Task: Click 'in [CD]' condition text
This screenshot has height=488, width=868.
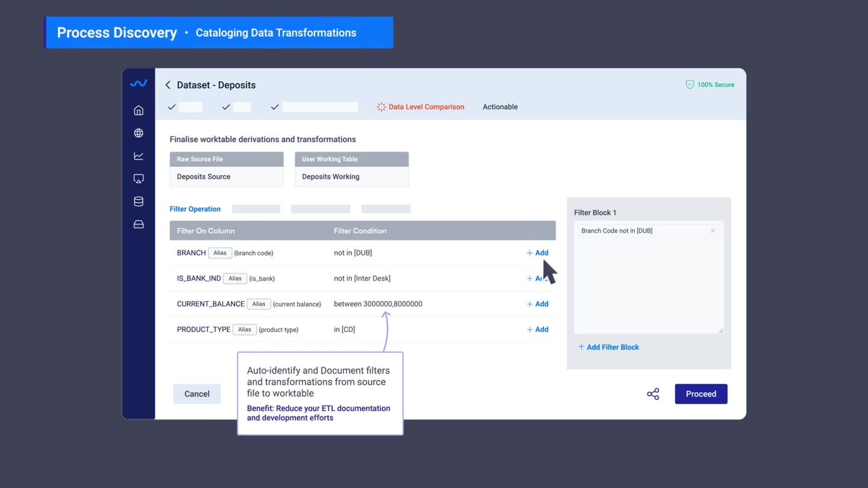Action: 344,330
